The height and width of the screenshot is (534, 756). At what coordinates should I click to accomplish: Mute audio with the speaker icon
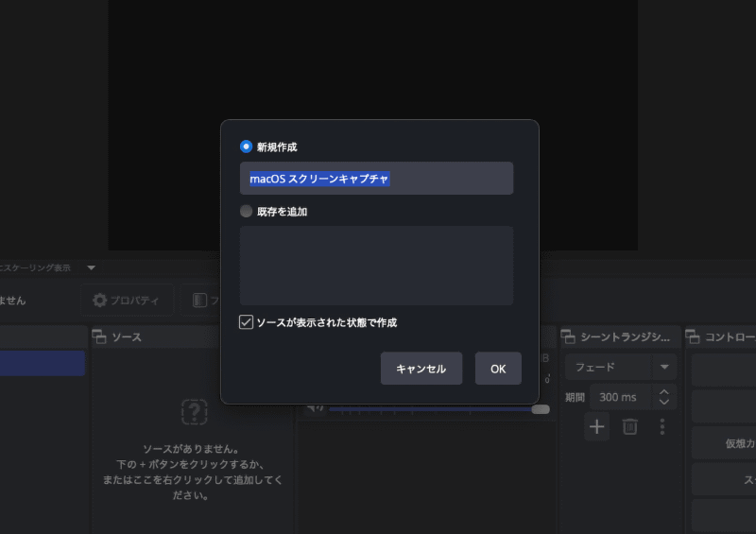coord(315,409)
